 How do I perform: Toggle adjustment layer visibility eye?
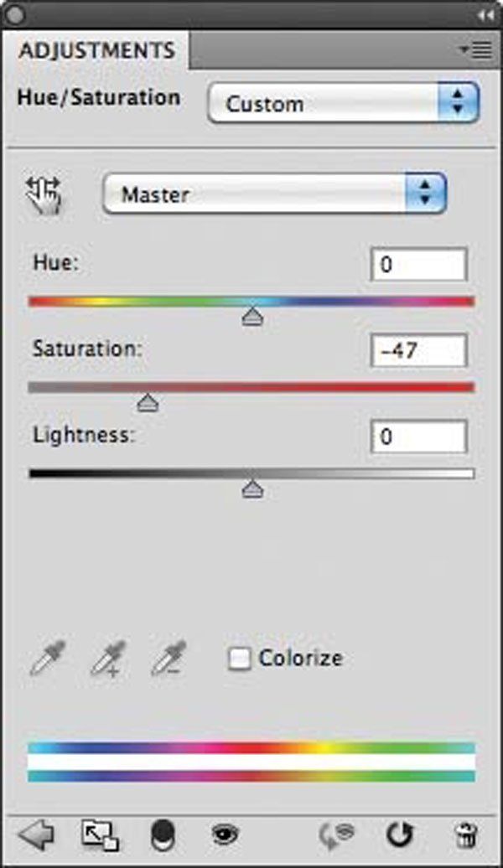click(226, 835)
